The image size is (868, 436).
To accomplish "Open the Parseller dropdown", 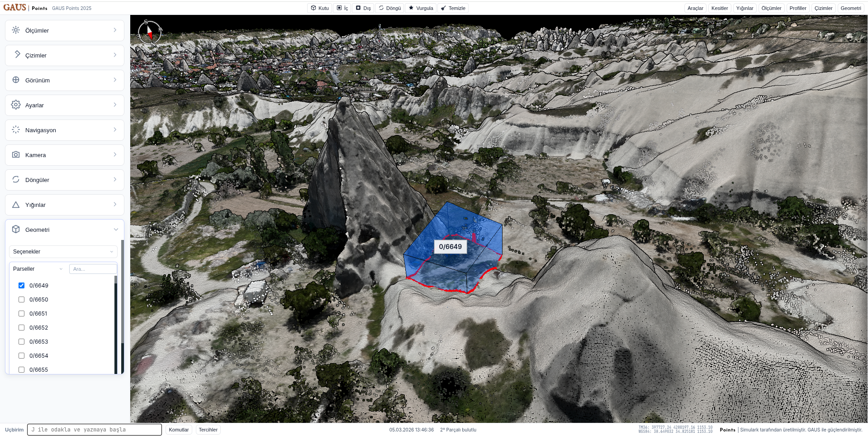I will [38, 269].
